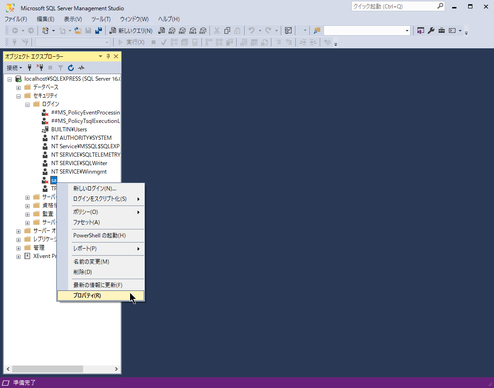Click the Open File folder icon in toolbar
Viewport: 494px width, 388px height.
pyautogui.click(x=78, y=31)
